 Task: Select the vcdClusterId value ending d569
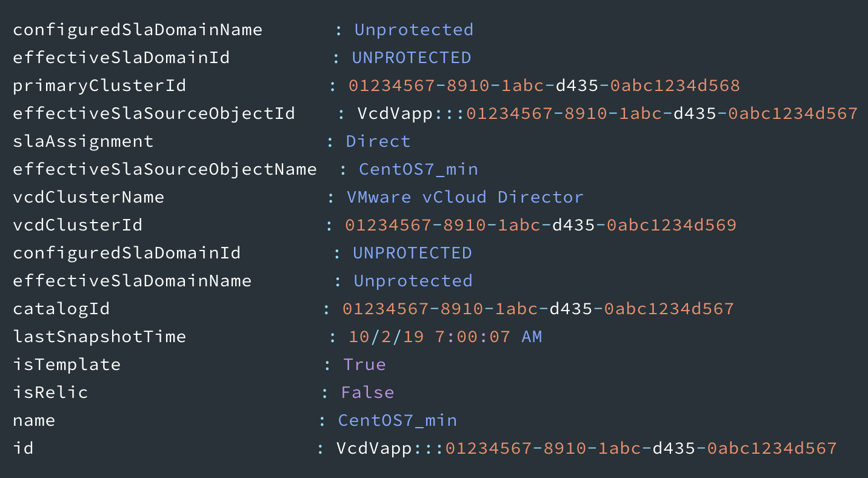[x=541, y=225]
